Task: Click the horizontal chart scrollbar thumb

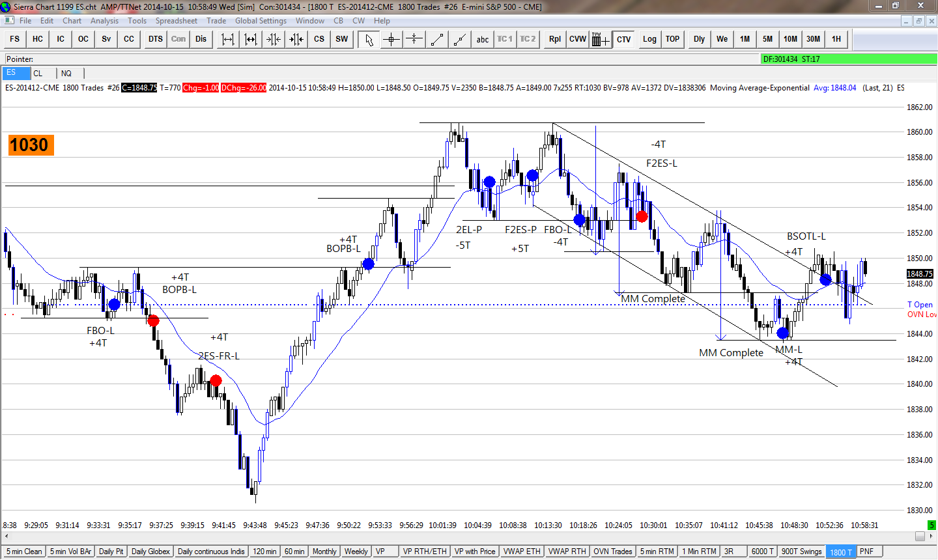Action: click(x=920, y=536)
